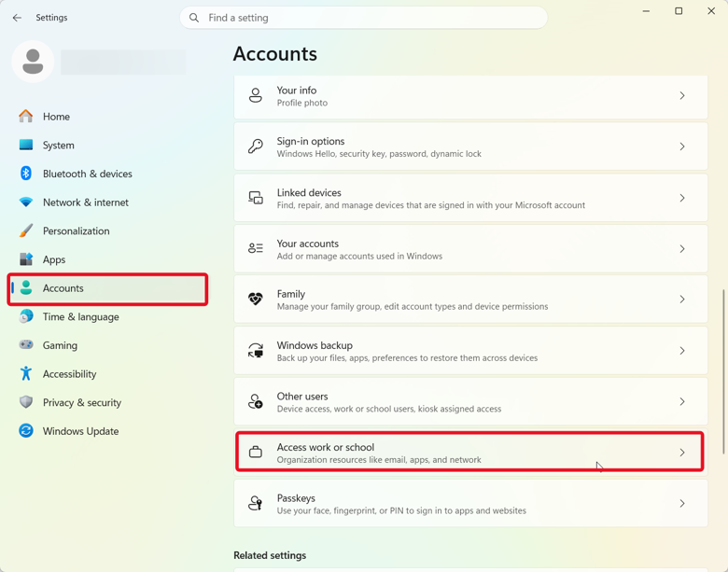The height and width of the screenshot is (572, 728).
Task: Select Personalization label in sidebar
Action: coord(77,230)
